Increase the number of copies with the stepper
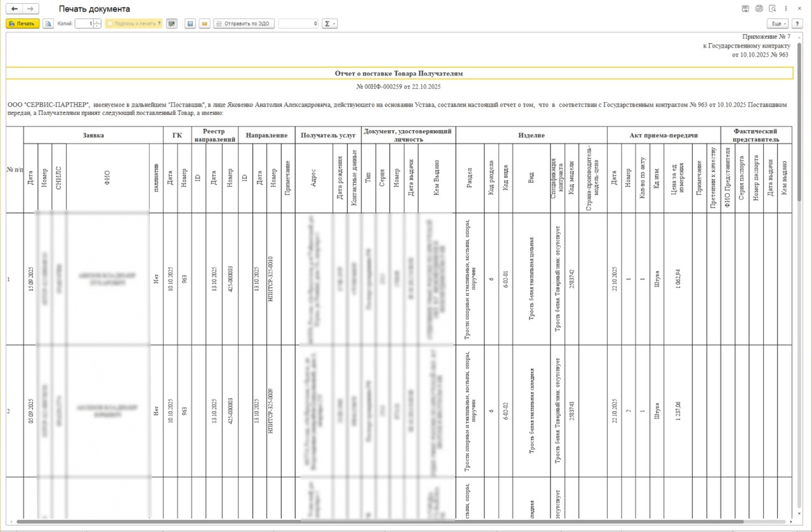The height and width of the screenshot is (532, 812). pyautogui.click(x=97, y=22)
